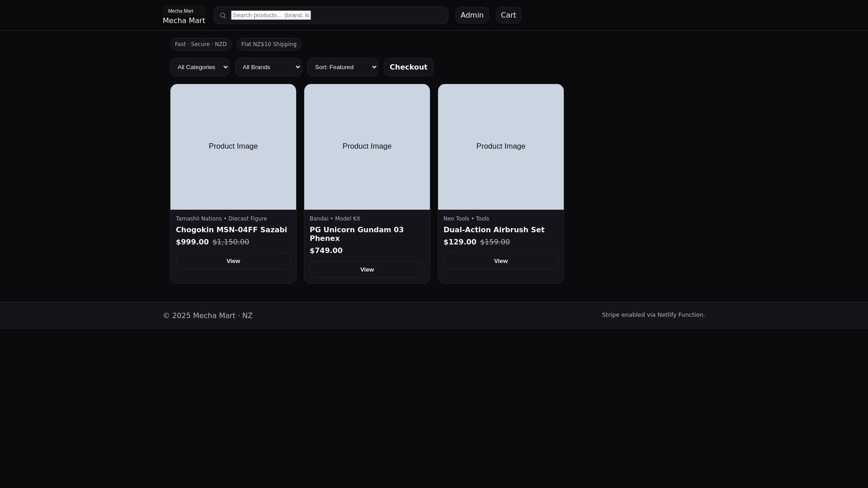
Task: Click the $129.00 price
Action: click(x=460, y=242)
